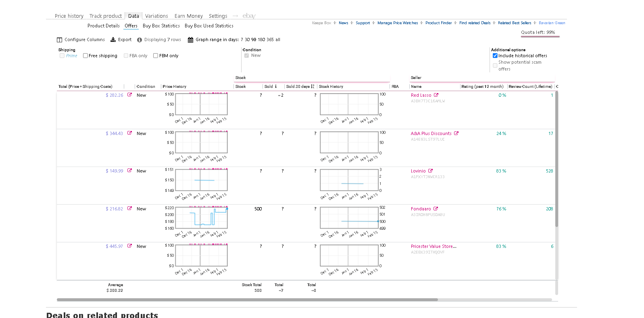This screenshot has height=318, width=644.
Task: Sort by Total (Price + Shipping Costs) header
Action: pos(85,87)
